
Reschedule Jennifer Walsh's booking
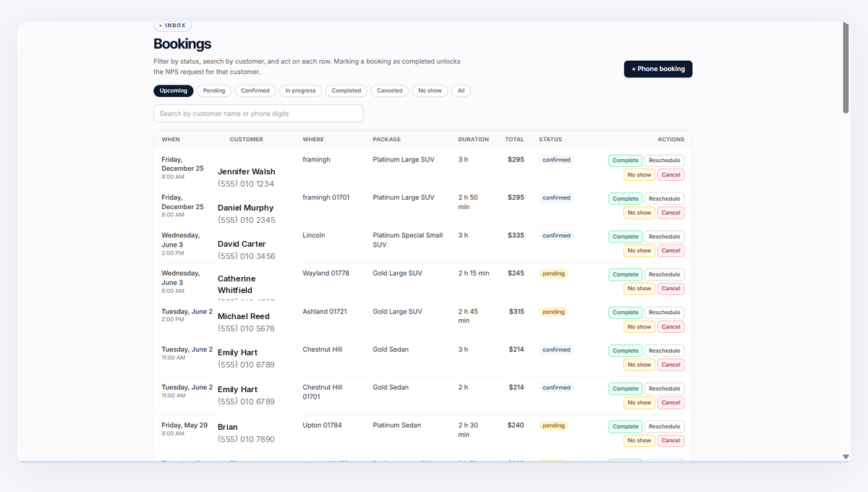[664, 161]
